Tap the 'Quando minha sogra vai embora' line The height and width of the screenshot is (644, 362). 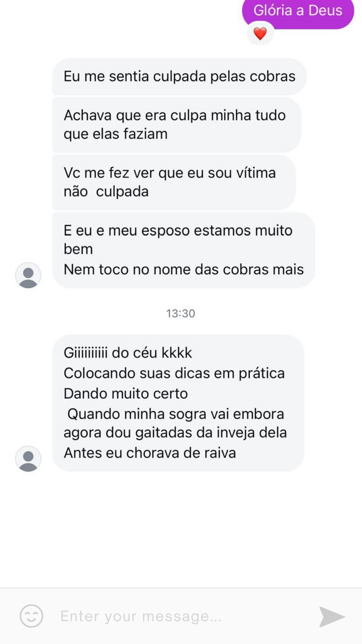(x=175, y=414)
